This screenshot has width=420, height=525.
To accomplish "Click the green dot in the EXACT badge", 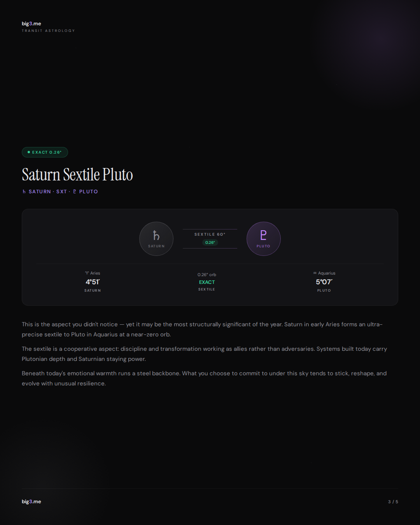I will [x=29, y=152].
